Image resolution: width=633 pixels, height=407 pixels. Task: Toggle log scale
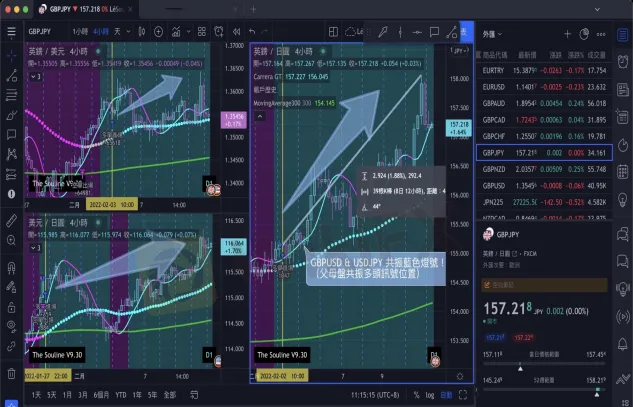tap(430, 395)
